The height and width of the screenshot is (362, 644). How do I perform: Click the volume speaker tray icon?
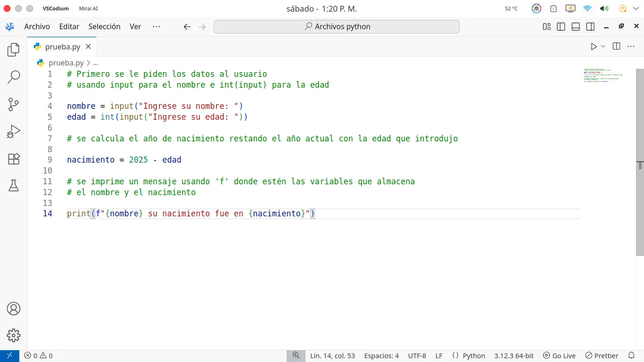pyautogui.click(x=604, y=8)
